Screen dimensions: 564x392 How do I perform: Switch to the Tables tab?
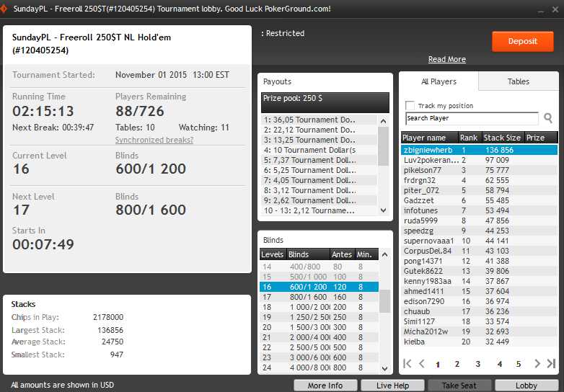click(518, 81)
